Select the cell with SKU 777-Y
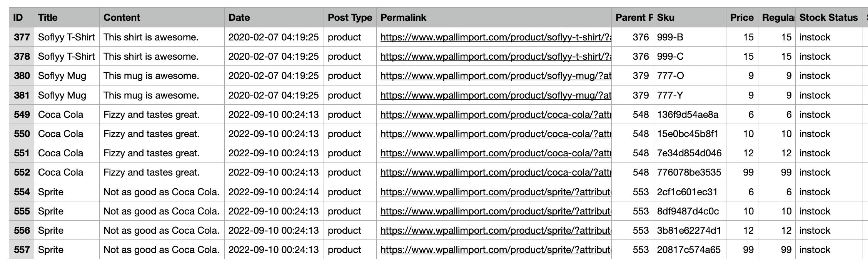Screen dimensions: 868x268 coord(689,95)
